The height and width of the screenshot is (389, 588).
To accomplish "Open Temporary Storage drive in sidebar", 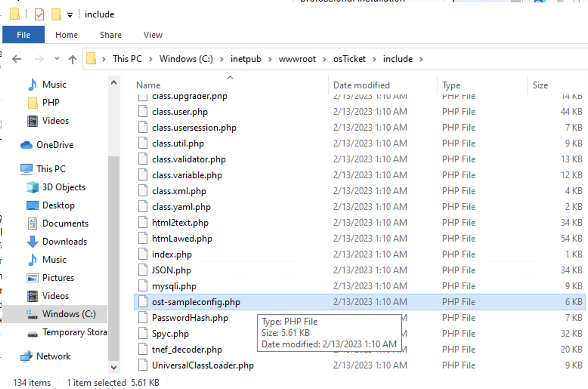I will click(74, 332).
